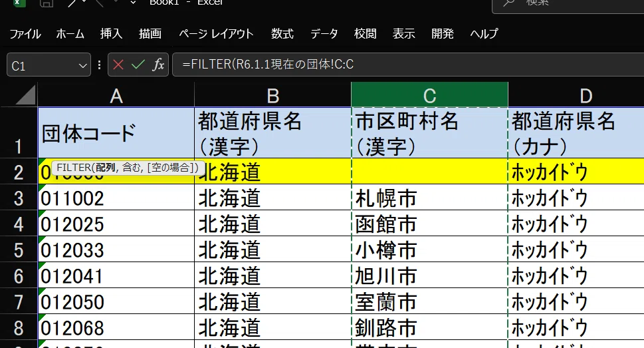The width and height of the screenshot is (644, 348).
Task: Click cell containing 012068
Action: pyautogui.click(x=116, y=327)
